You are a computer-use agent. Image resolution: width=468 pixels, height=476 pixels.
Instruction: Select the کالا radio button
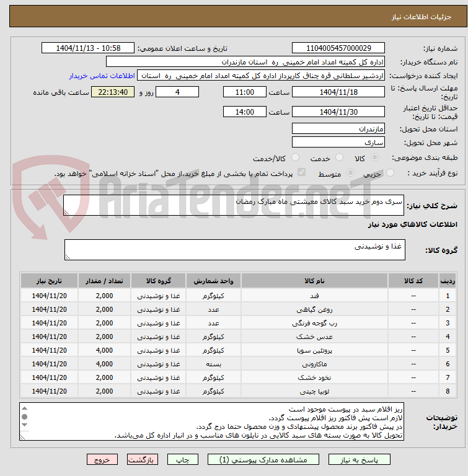point(375,157)
